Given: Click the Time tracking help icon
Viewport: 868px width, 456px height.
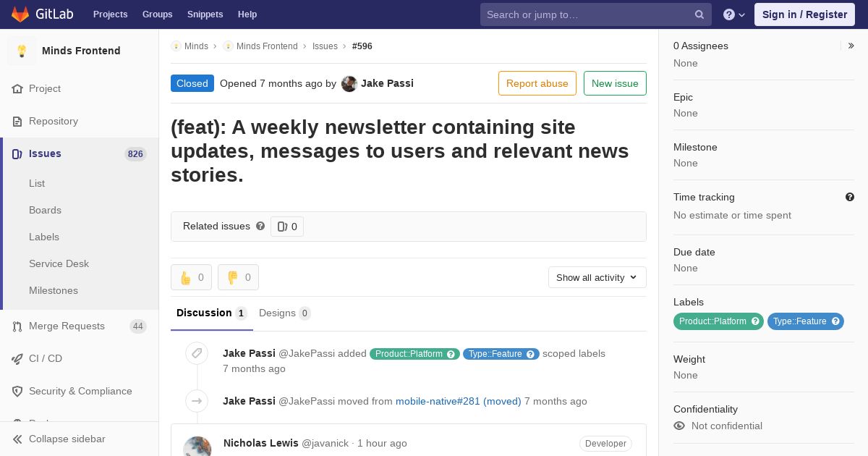Looking at the screenshot, I should tap(850, 197).
